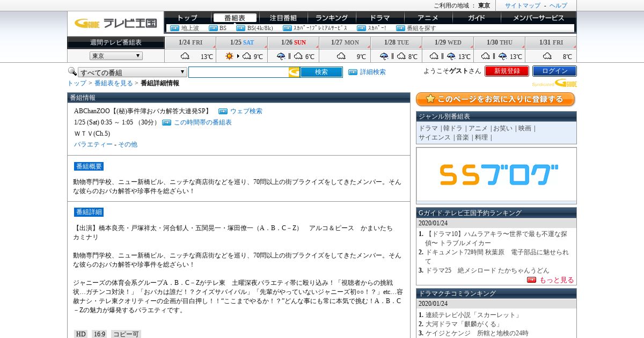Click the ウェブ検索 link
Viewport: 644px width, 338px height.
pyautogui.click(x=246, y=111)
